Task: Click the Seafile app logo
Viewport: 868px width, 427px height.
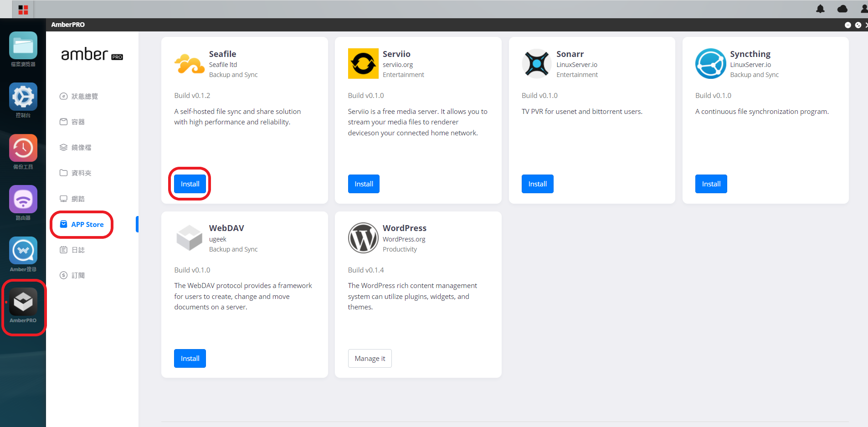Action: pos(190,64)
